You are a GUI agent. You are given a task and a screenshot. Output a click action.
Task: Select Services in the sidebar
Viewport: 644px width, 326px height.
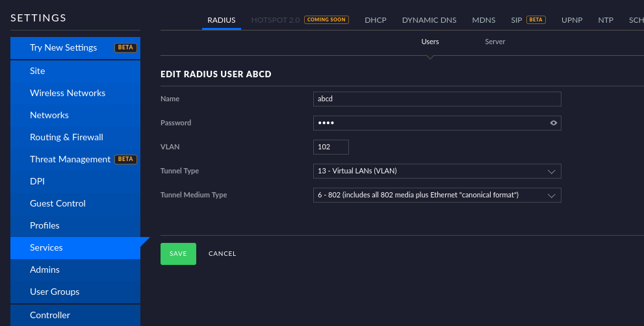pyautogui.click(x=75, y=248)
